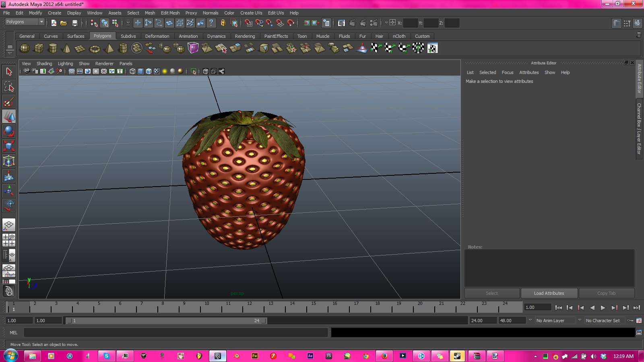Select the Lasso tool in the toolbox
Image resolution: width=644 pixels, height=362 pixels.
click(x=9, y=87)
